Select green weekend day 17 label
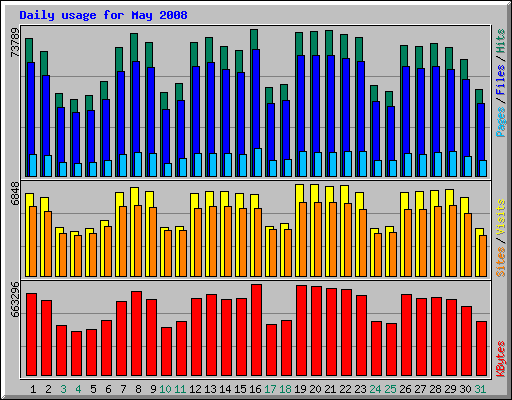Viewport: 512px width, 400px height. 270,389
